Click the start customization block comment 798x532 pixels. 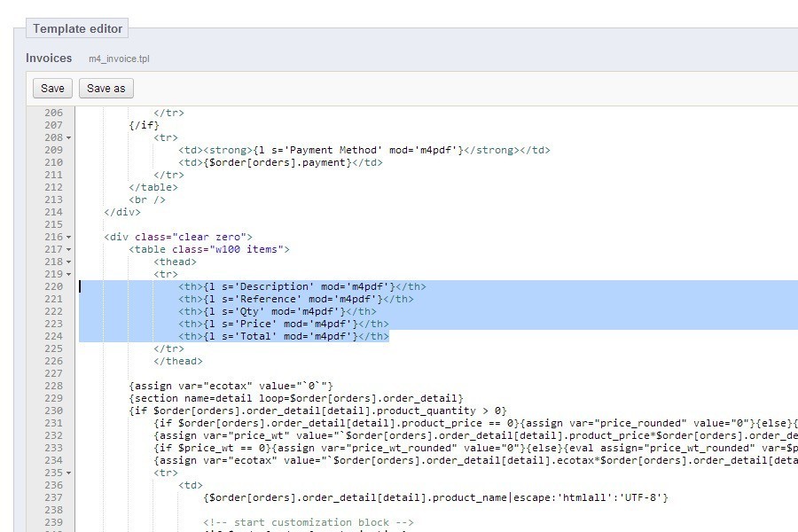click(309, 522)
